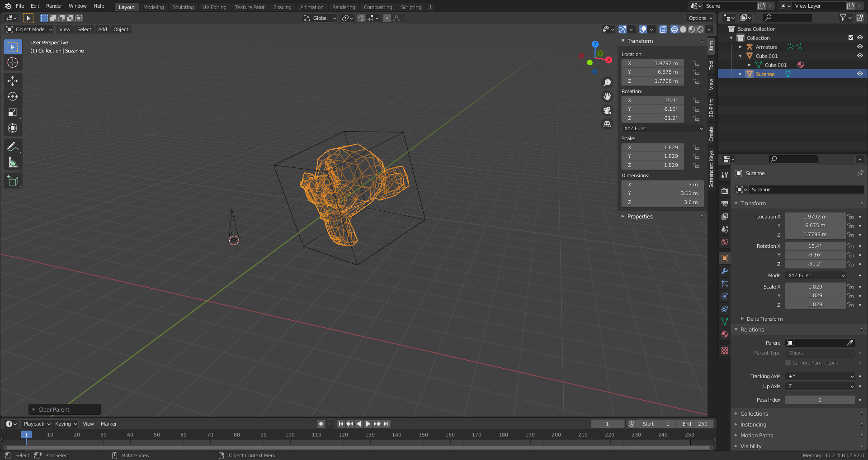
Task: Hide Suzanne with the eye icon
Action: pos(860,74)
